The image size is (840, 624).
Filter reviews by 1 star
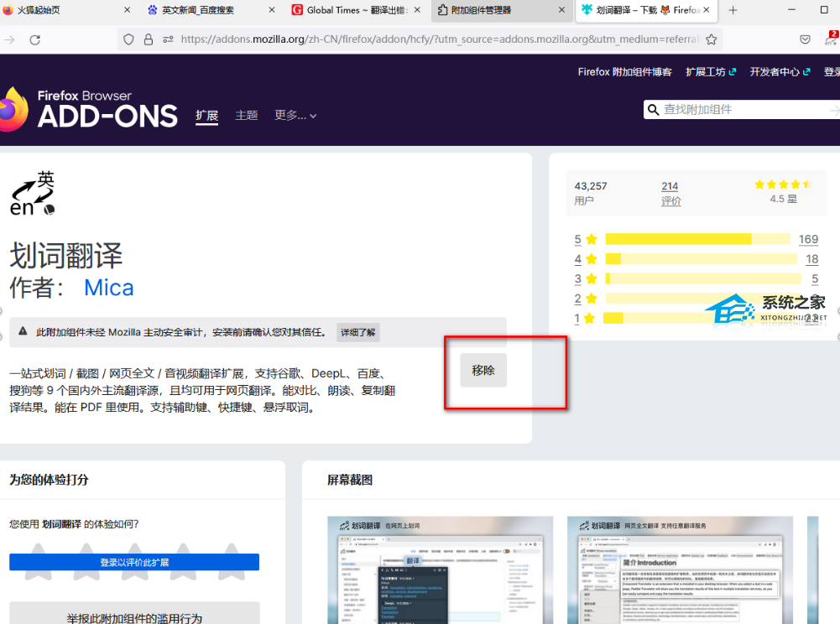[584, 318]
